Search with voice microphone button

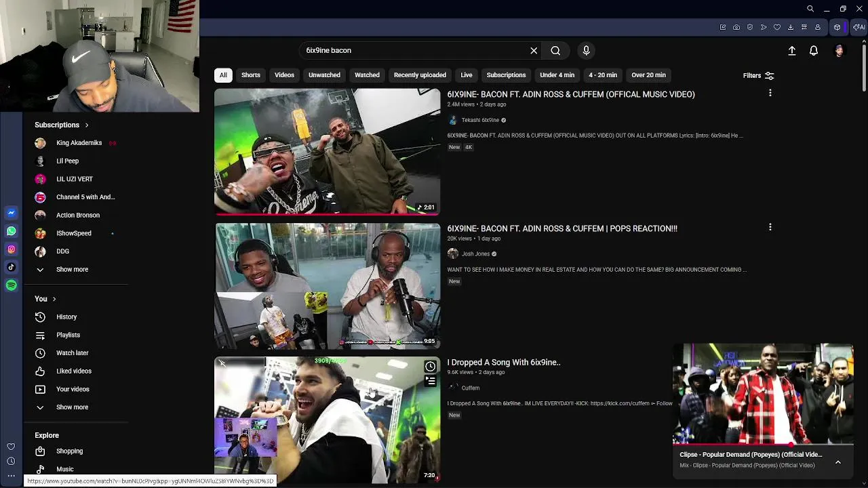(x=587, y=50)
